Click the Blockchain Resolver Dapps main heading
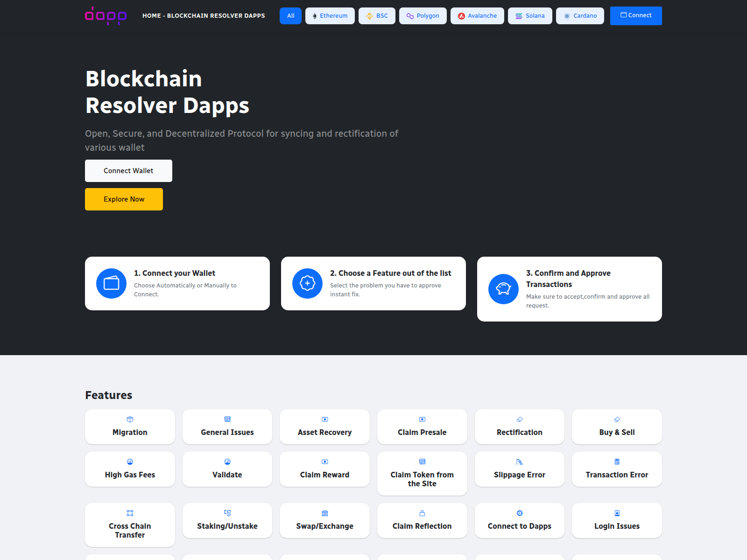Screen dimensions: 747x560 coord(167,92)
